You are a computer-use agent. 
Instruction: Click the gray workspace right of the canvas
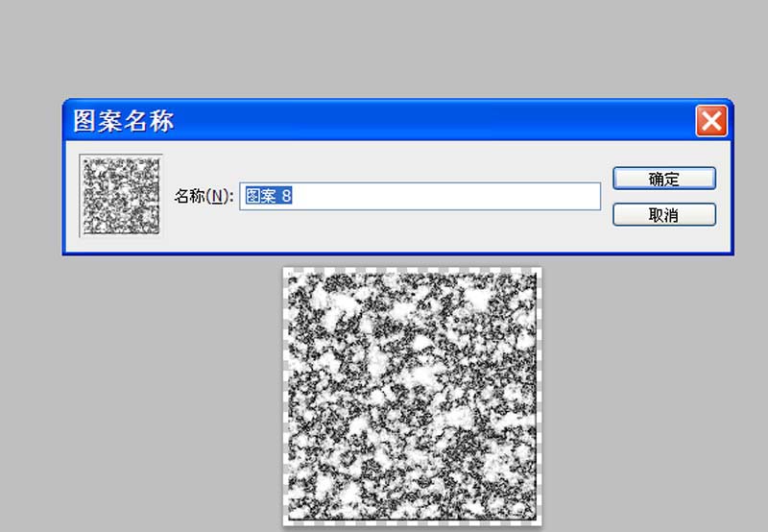click(x=653, y=394)
